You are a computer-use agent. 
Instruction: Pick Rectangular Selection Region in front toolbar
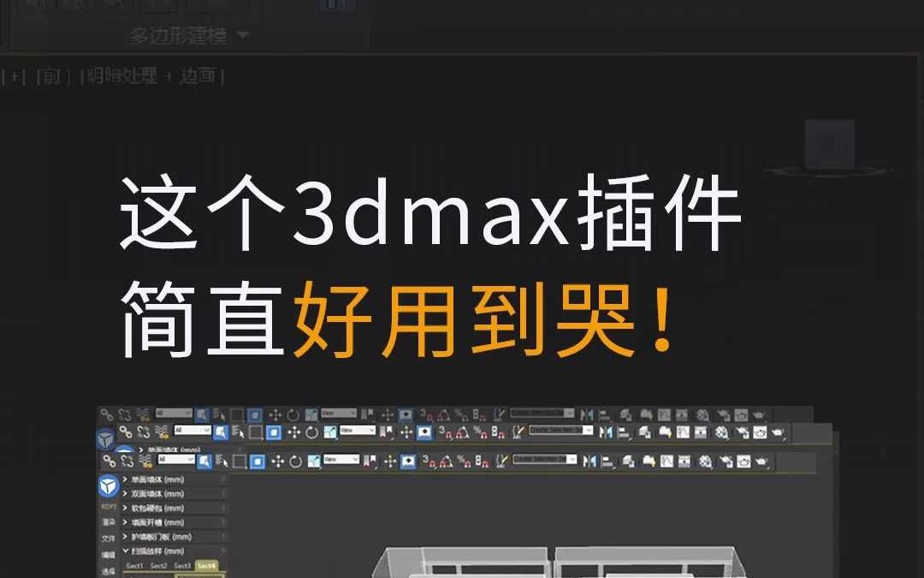point(240,462)
